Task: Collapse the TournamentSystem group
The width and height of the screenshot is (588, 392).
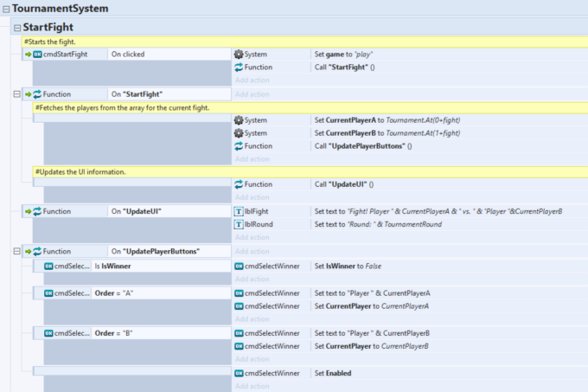Action: 6,9
